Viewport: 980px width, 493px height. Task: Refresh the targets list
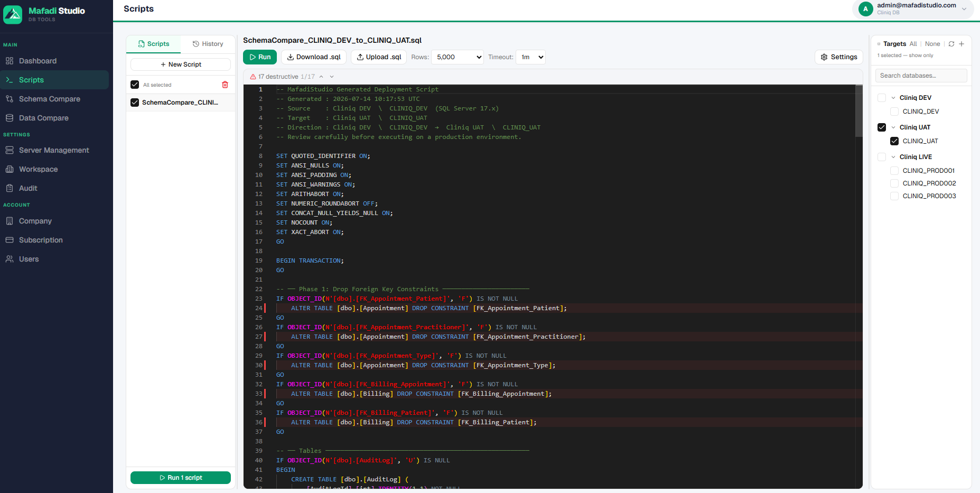pos(951,44)
